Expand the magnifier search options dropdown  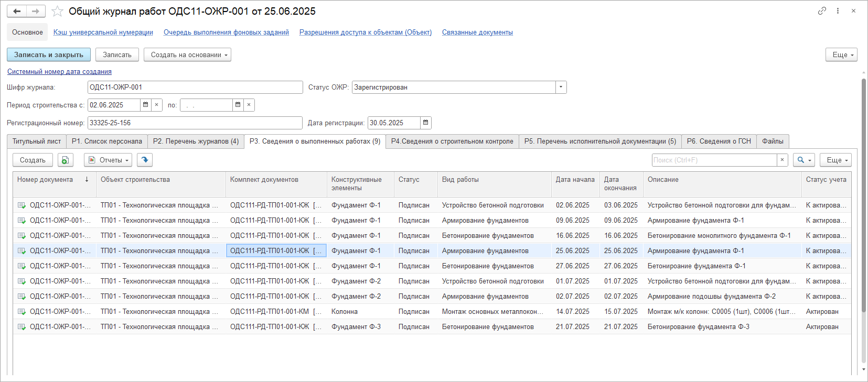[x=803, y=160]
